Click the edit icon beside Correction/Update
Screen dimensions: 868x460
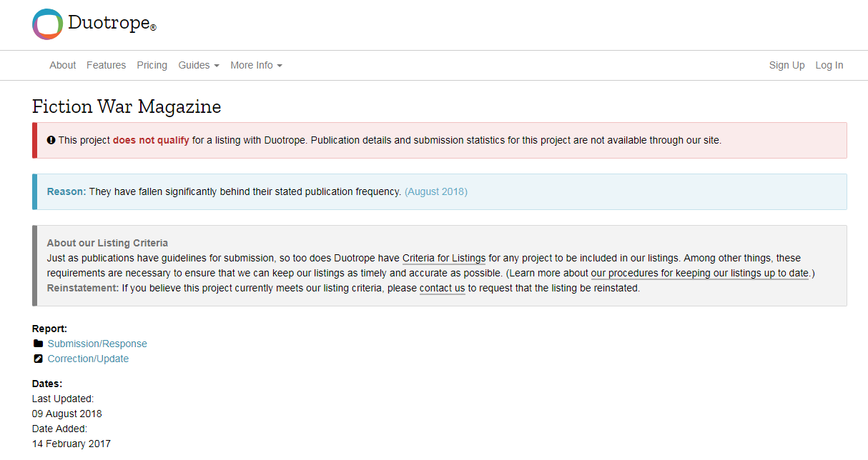point(39,359)
